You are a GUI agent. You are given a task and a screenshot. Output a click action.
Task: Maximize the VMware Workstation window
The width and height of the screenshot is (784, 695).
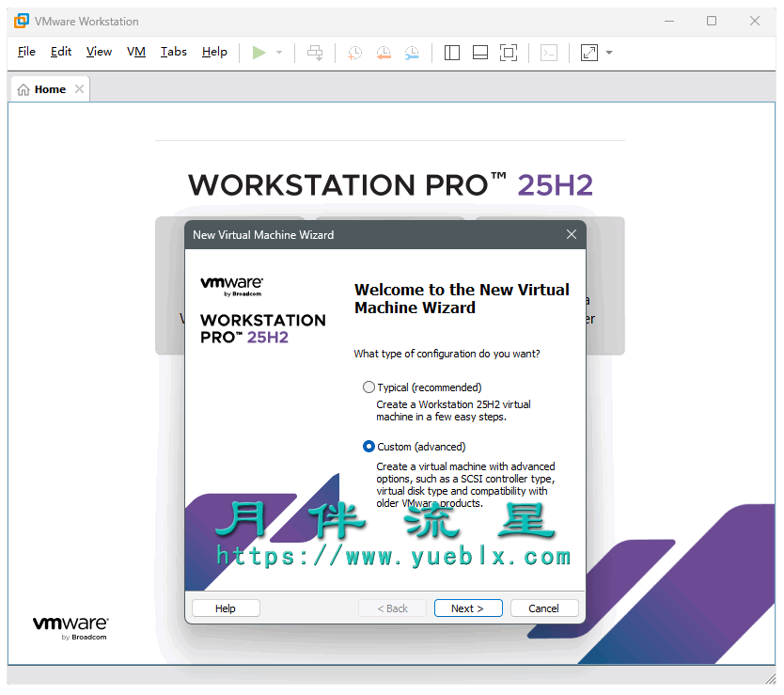click(x=712, y=21)
